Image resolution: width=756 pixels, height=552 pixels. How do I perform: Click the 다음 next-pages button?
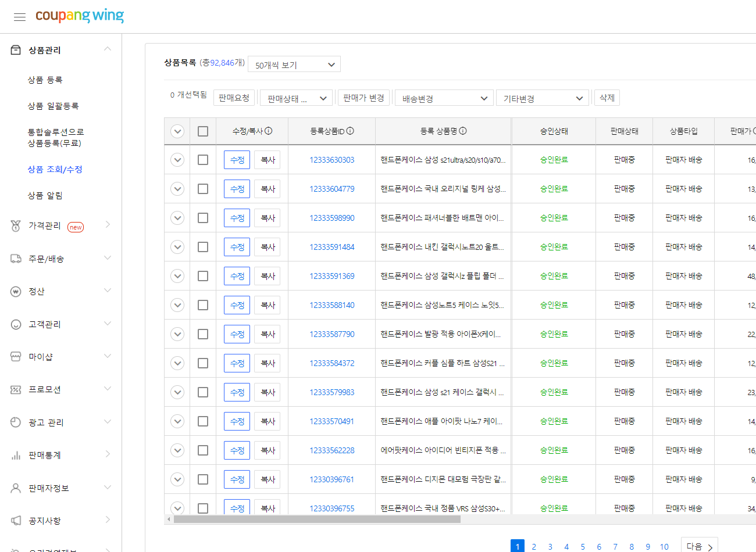coord(699,546)
